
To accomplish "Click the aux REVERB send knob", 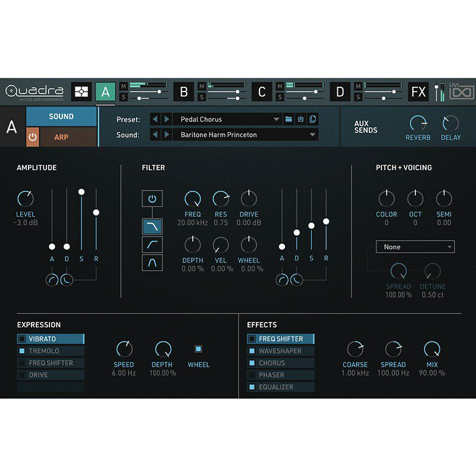I will (x=418, y=123).
